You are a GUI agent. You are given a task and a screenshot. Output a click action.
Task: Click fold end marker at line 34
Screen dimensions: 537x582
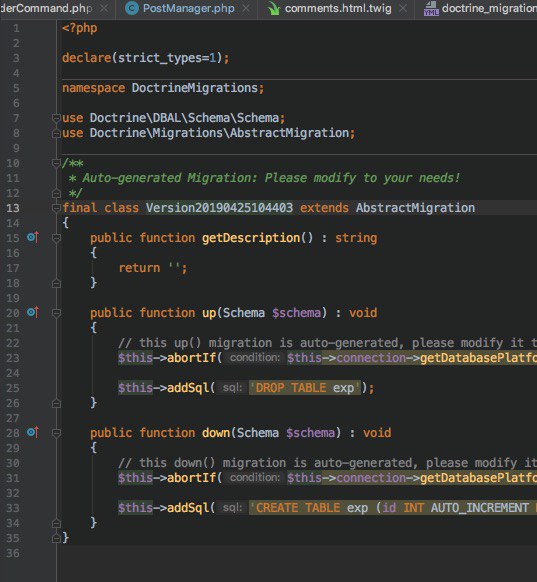coord(56,523)
